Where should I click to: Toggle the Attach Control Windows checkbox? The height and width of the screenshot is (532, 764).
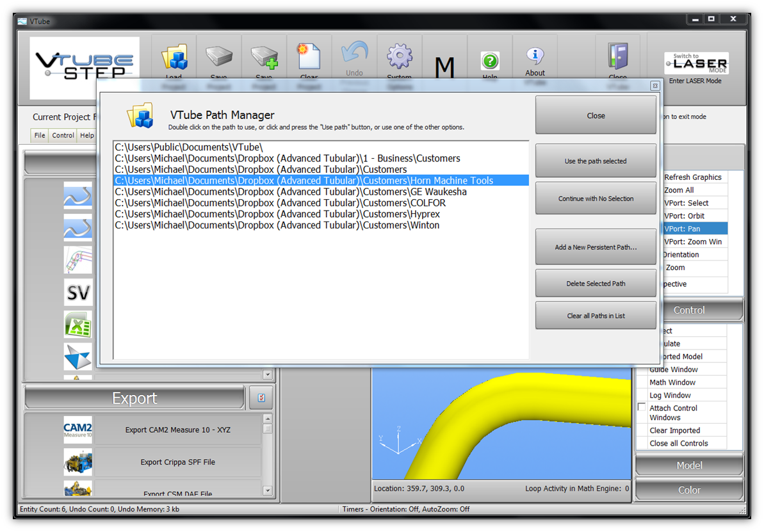coord(642,408)
